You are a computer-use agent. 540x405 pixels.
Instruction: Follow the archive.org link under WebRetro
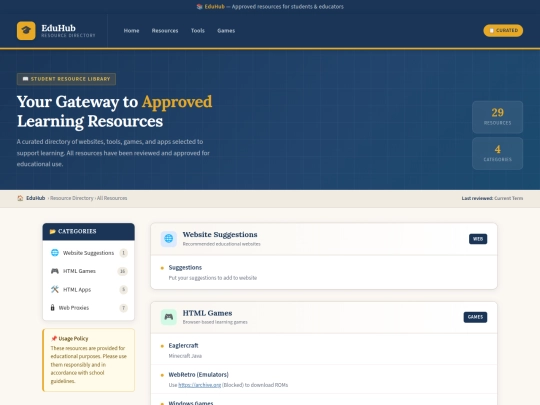(x=200, y=385)
